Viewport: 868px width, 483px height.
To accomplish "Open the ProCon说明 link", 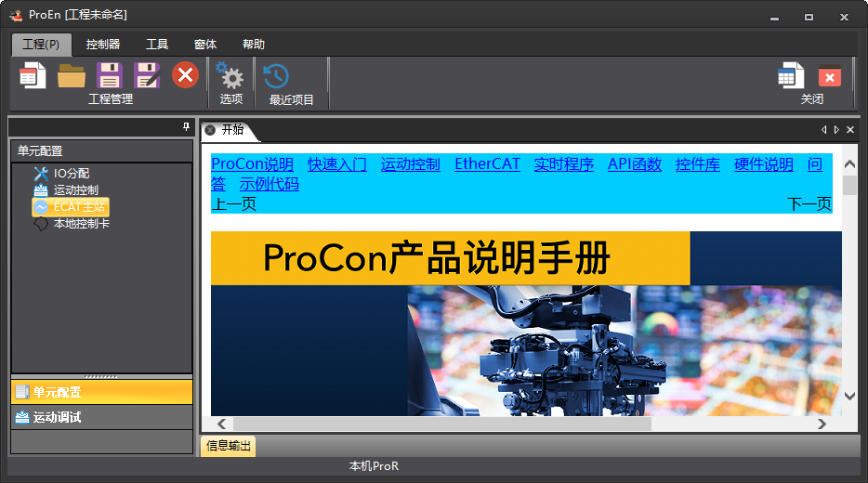I will tap(253, 164).
